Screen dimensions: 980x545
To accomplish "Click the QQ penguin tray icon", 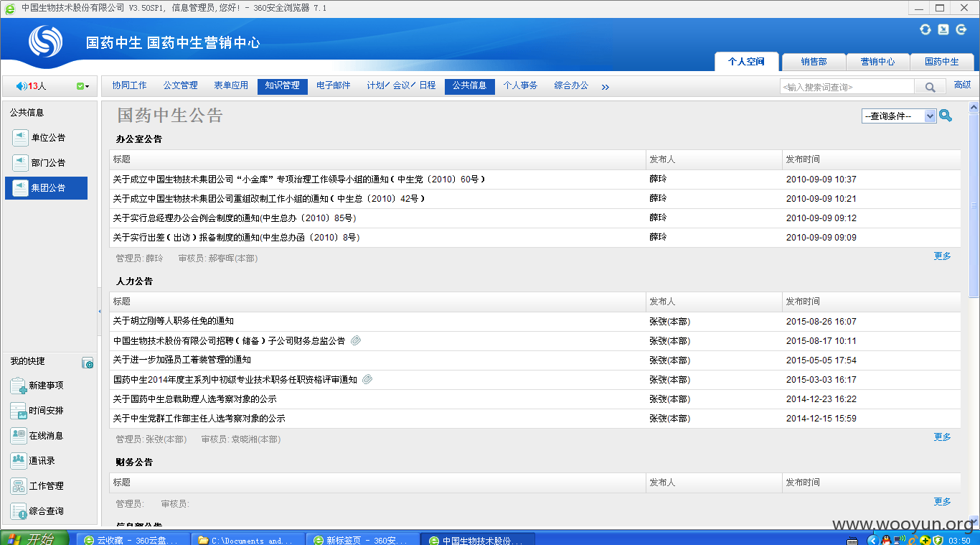I will 886,540.
